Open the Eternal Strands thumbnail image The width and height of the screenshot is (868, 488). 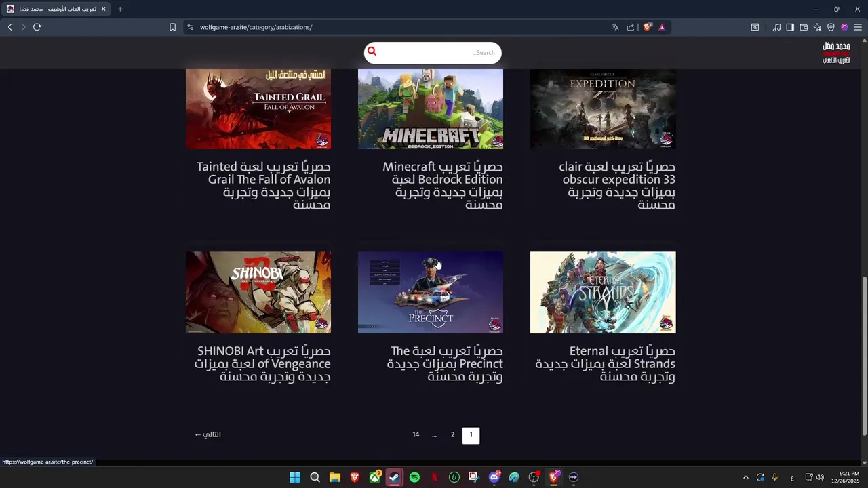coord(603,292)
